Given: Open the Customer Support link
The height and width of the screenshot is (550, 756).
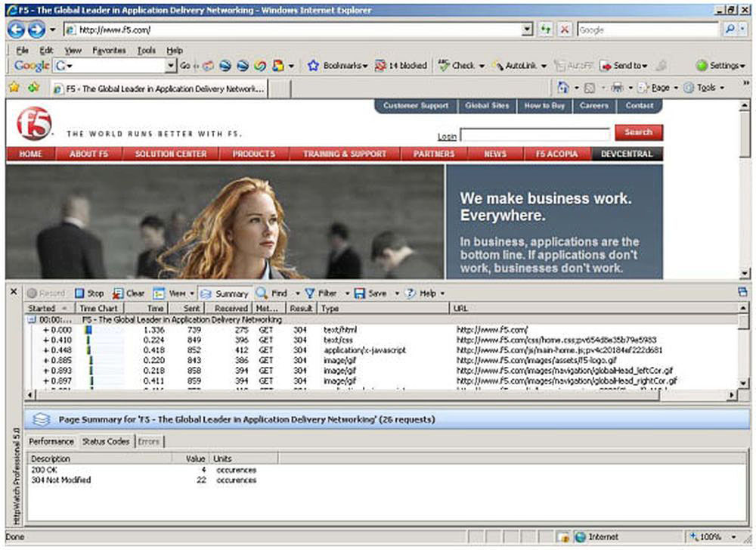Looking at the screenshot, I should [416, 106].
